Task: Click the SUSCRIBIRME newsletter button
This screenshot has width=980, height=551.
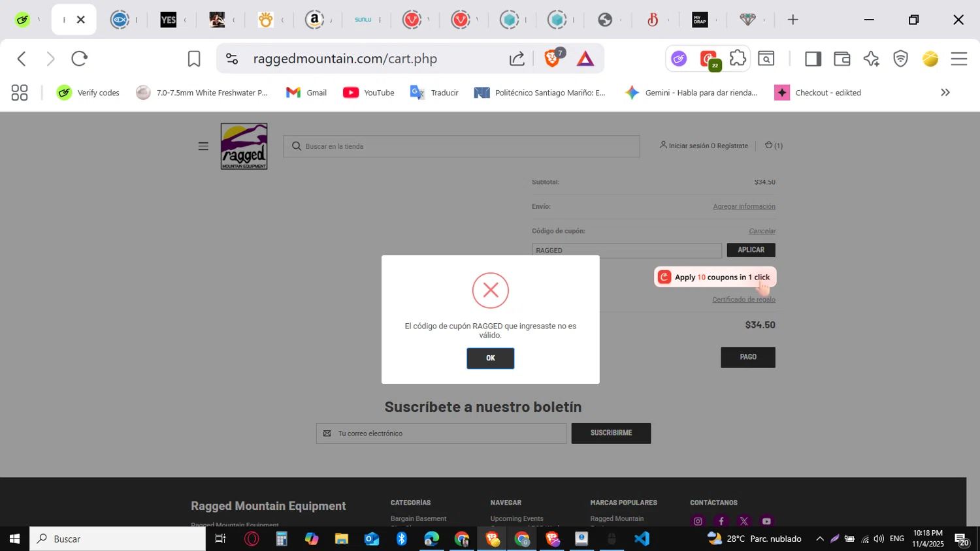Action: point(611,433)
